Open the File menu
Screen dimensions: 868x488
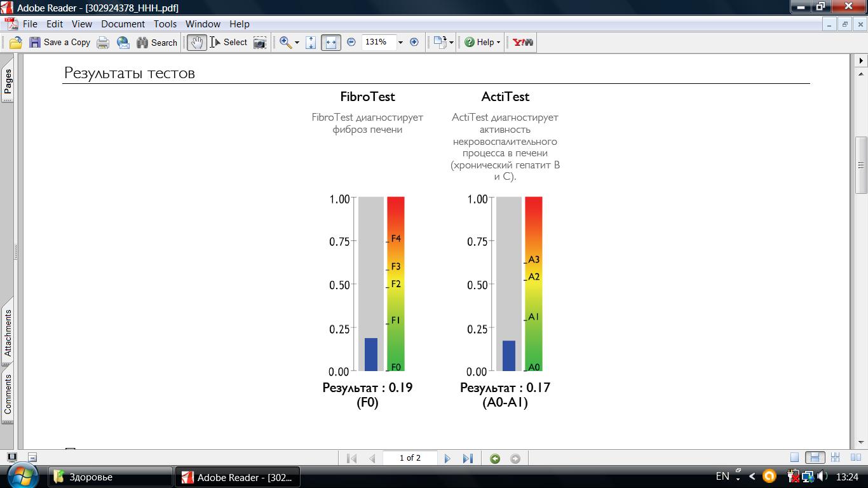tap(30, 24)
